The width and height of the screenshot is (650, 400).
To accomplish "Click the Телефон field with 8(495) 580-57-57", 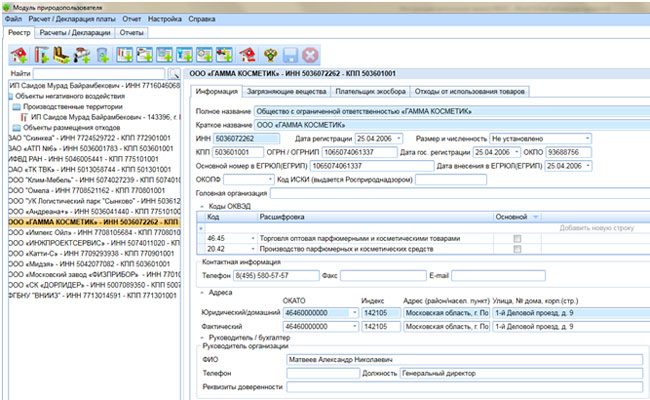I will coord(276,275).
